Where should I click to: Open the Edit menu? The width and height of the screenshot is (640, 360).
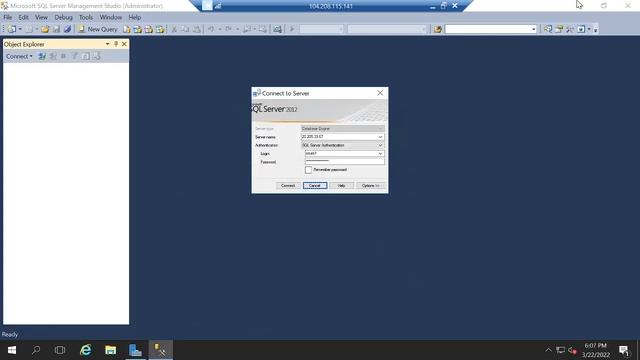click(x=23, y=17)
